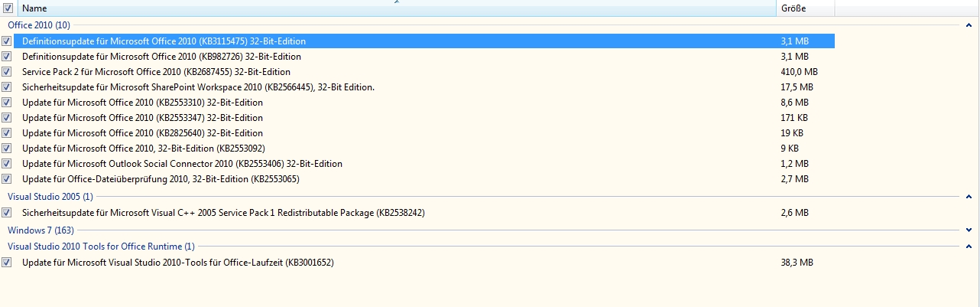Click the 2,6 MB size value
Viewport: 980px width, 307px height.
794,213
